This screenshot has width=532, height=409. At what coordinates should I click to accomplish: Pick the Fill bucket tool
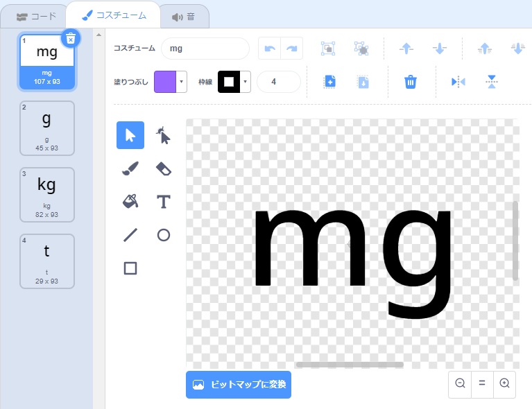[x=130, y=202]
